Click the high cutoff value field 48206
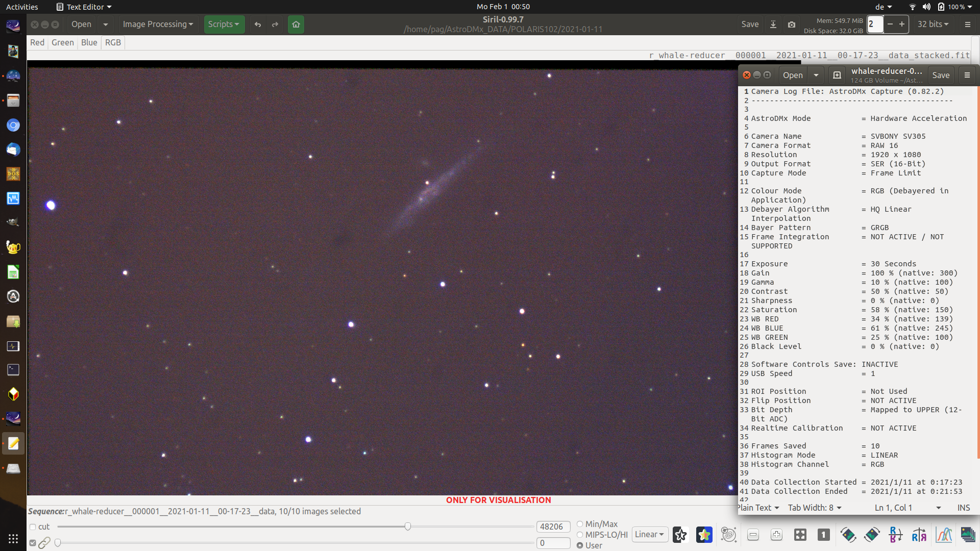 coord(553,527)
